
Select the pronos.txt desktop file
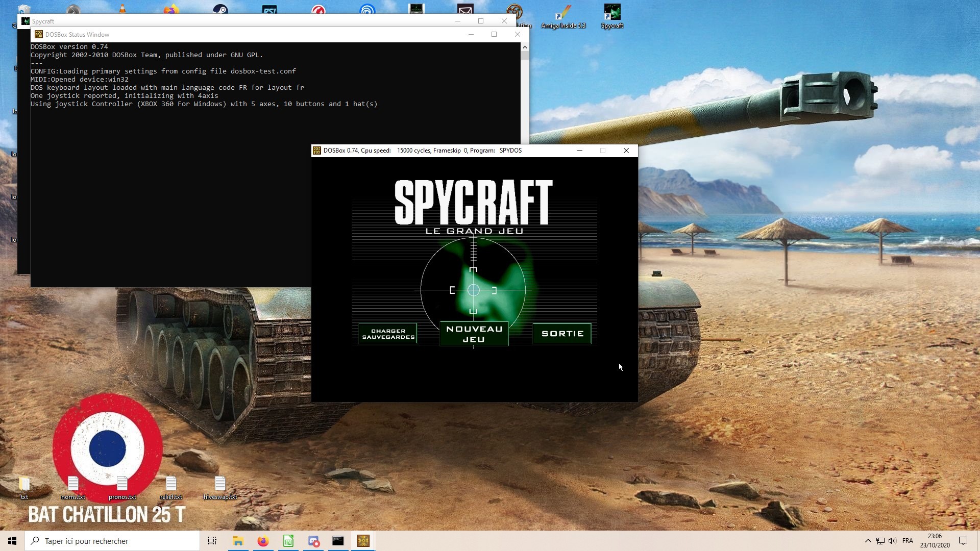coord(122,488)
